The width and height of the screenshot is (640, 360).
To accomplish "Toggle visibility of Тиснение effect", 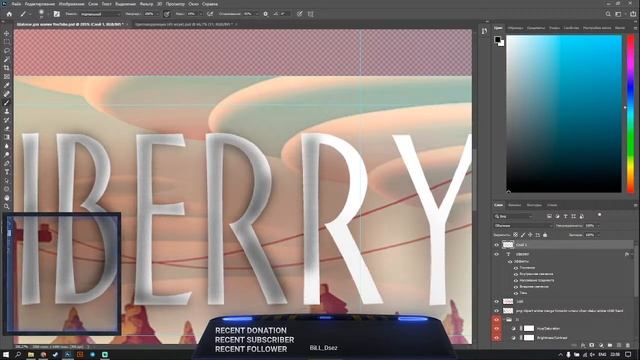I will pyautogui.click(x=516, y=268).
